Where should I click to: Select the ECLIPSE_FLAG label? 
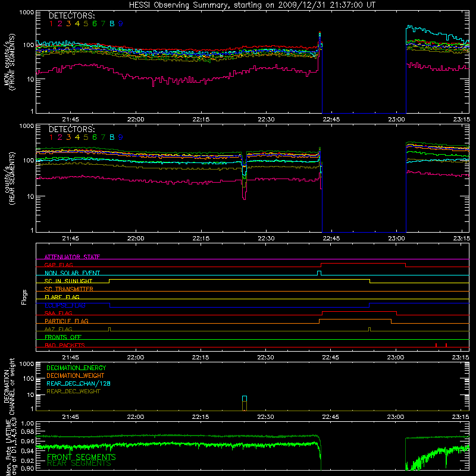65,305
